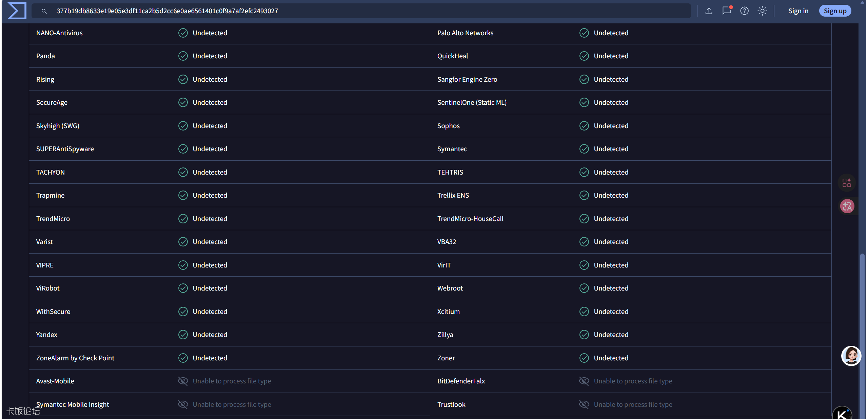Click the Sign up button
Image resolution: width=868 pixels, height=419 pixels.
coord(835,11)
